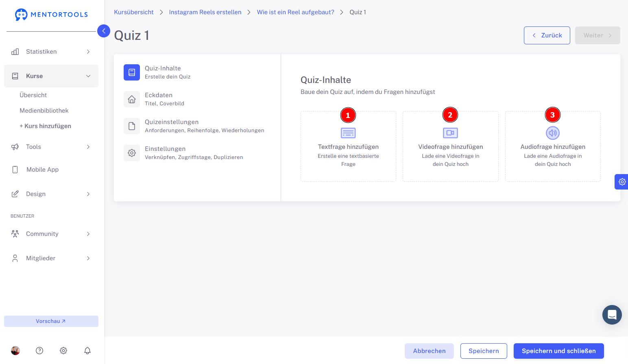Open the user avatar at sidebar bottom
The height and width of the screenshot is (364, 628).
15,351
